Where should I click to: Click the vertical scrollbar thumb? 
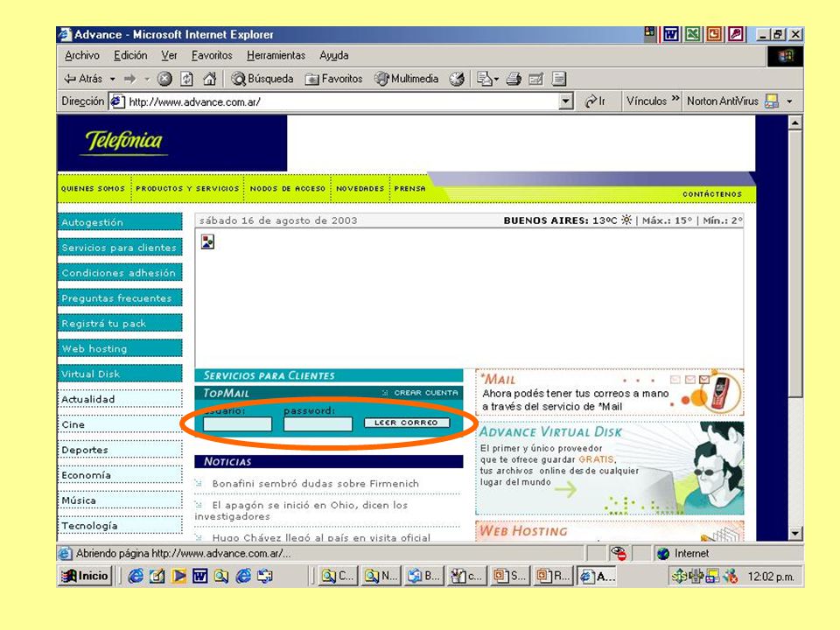pos(795,262)
